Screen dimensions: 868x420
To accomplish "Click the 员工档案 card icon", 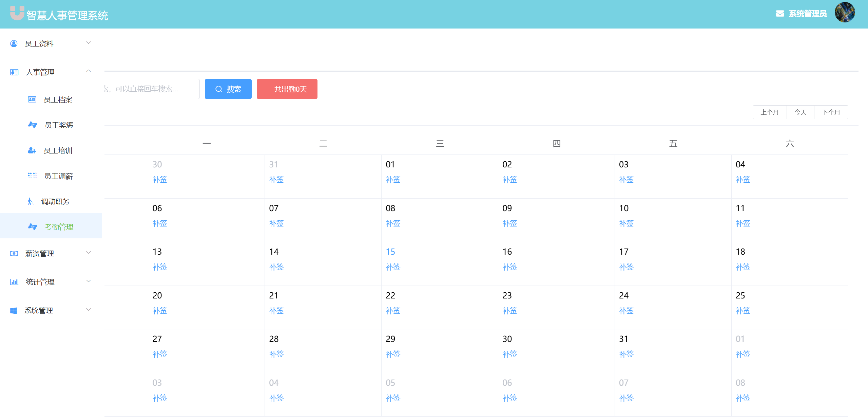I will tap(32, 99).
